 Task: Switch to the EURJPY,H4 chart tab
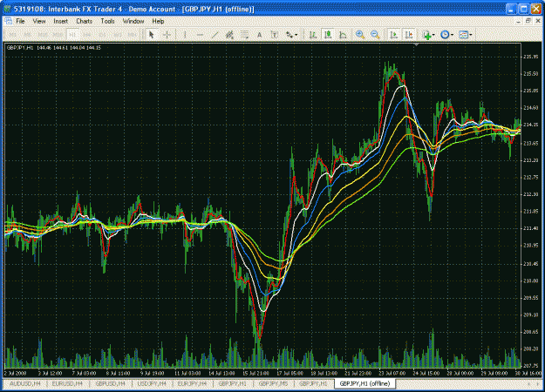[x=192, y=383]
